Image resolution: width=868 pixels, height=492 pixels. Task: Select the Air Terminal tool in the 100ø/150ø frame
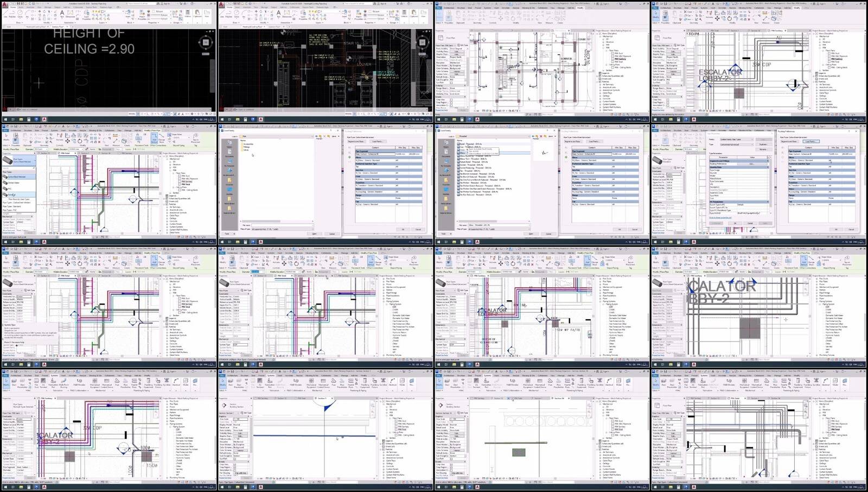43,383
